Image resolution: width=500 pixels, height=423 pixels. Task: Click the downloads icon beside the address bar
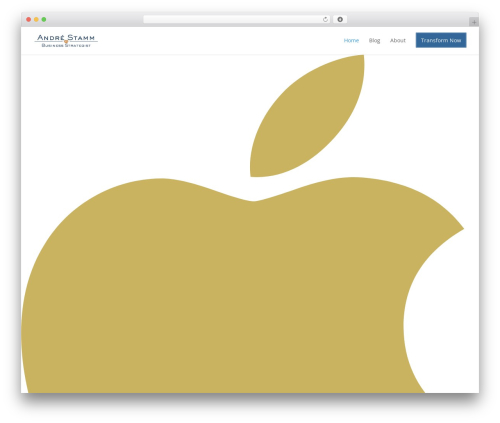click(x=340, y=19)
